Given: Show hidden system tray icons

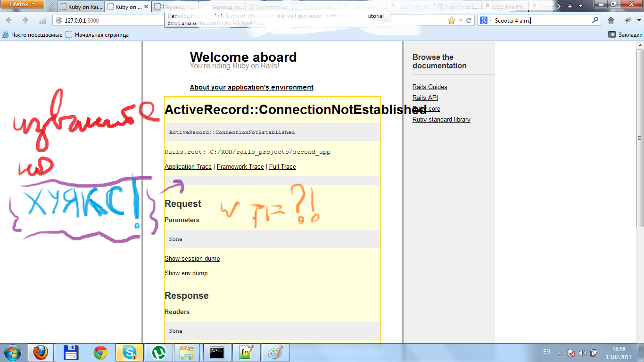Looking at the screenshot, I should pos(560,353).
